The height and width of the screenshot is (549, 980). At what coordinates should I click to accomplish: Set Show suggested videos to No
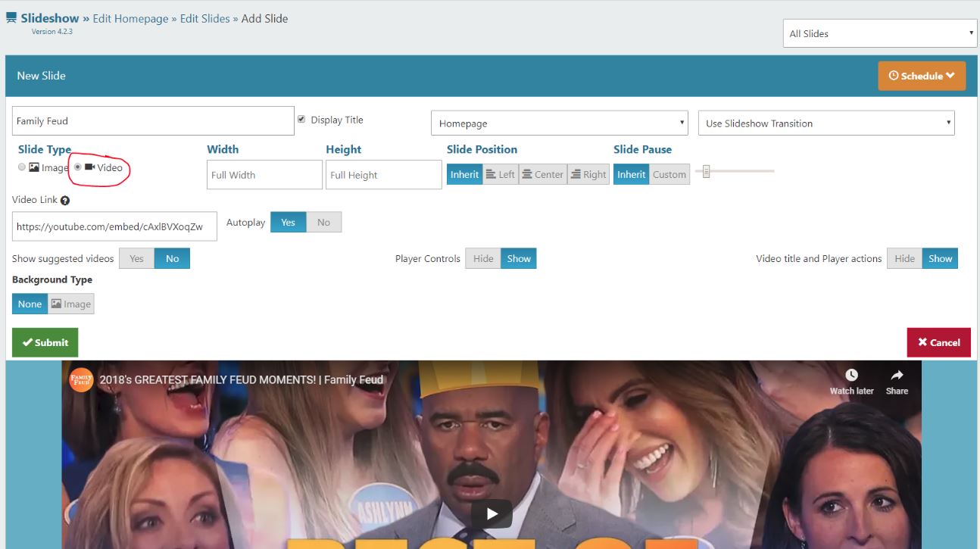pos(172,258)
